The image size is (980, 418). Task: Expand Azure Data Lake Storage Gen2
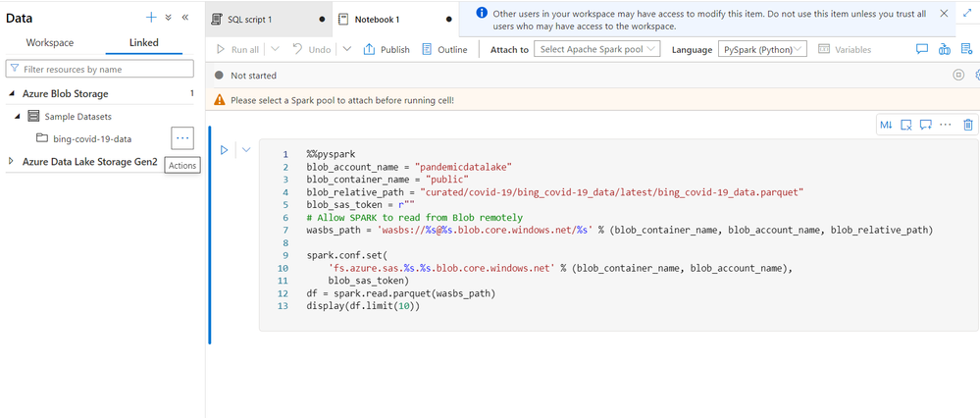pos(11,161)
